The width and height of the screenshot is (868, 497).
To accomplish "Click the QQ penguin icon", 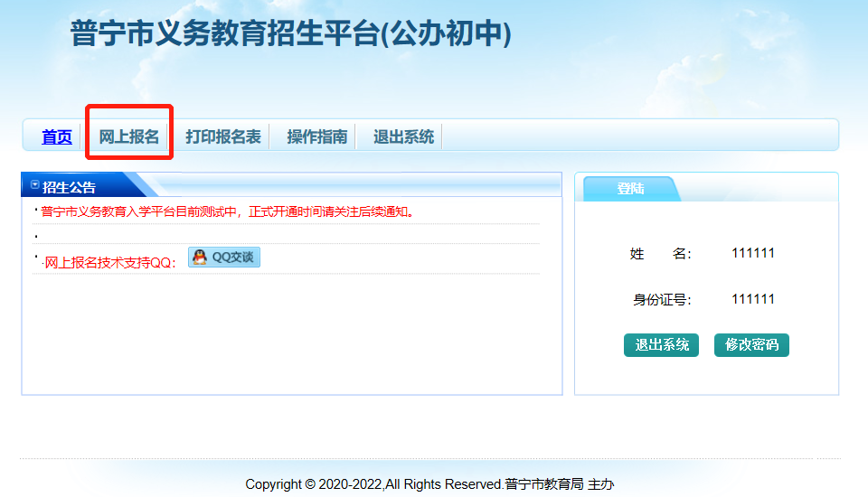I will click(x=199, y=257).
